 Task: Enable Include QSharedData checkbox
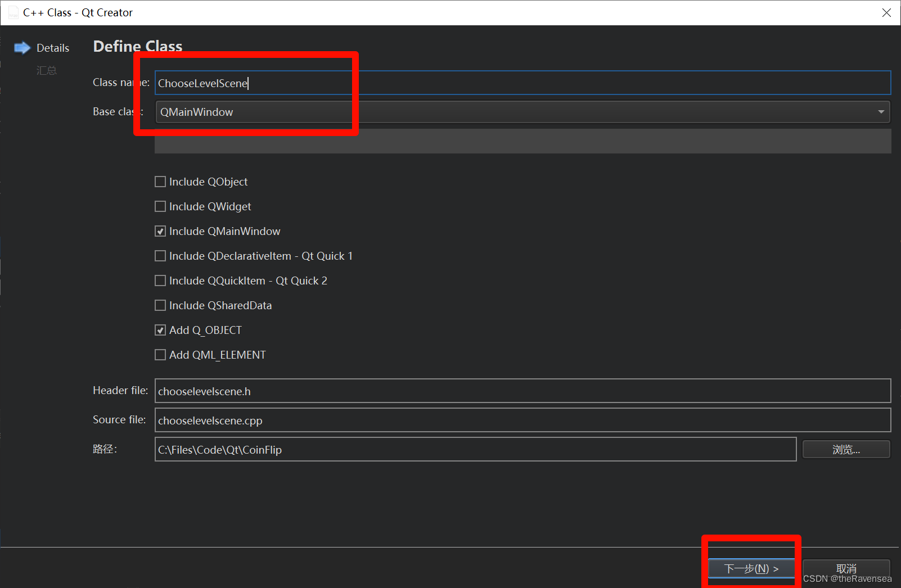pos(160,305)
